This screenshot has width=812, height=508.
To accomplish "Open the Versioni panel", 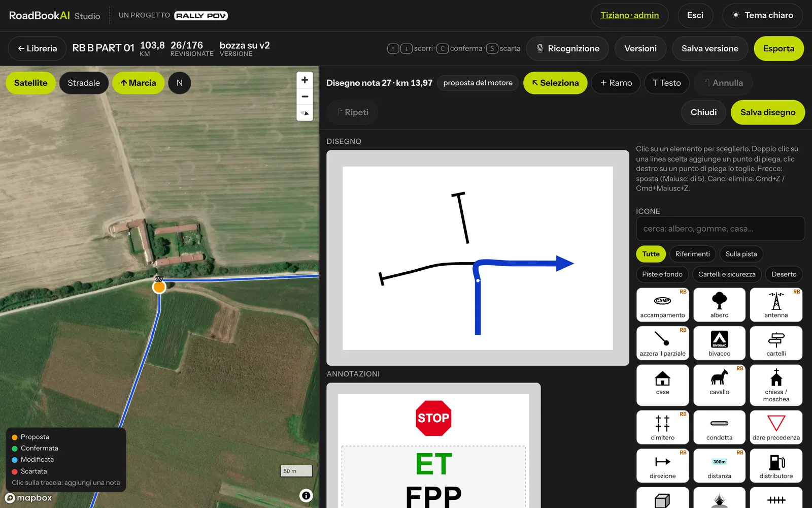I will pos(640,48).
